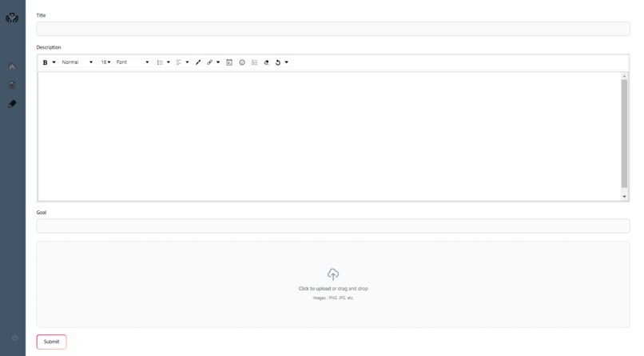
Task: Click the editor scrollbar down arrow
Action: pyautogui.click(x=624, y=197)
